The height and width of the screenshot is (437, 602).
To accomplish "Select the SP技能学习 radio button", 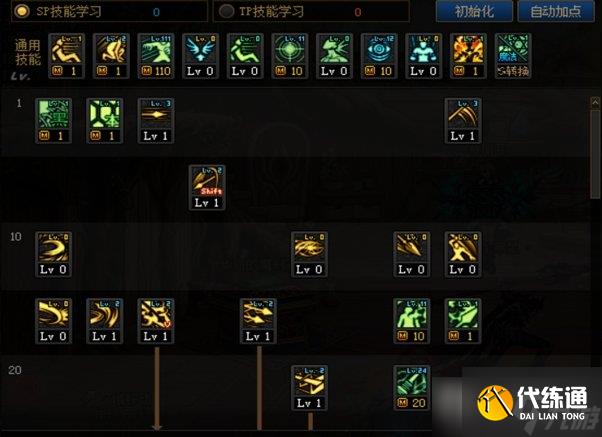I will (22, 11).
